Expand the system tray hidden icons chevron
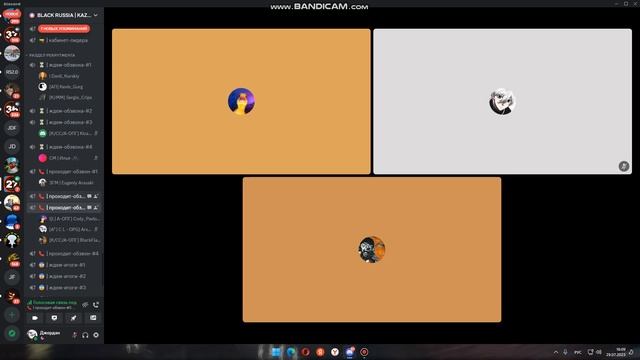Screen dimensions: 640x360 [556, 352]
